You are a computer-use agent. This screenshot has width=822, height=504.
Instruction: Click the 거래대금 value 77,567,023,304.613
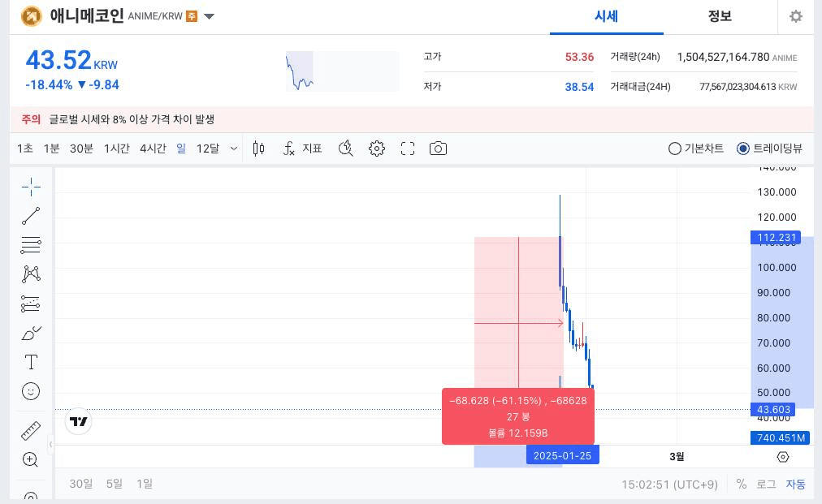click(x=737, y=87)
